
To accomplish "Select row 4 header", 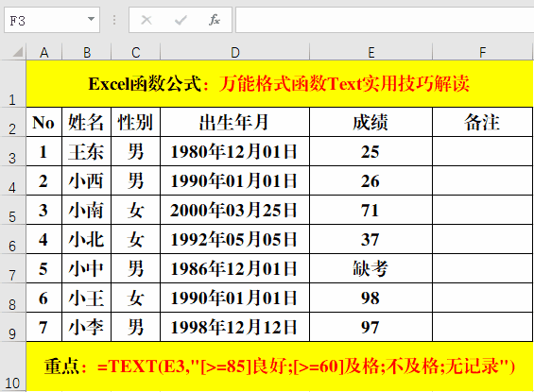I will (13, 180).
